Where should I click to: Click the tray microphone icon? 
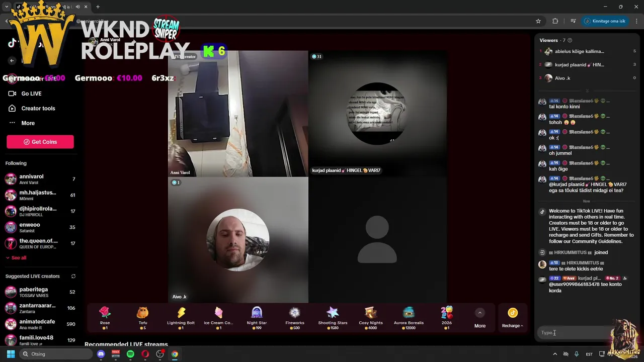tap(577, 354)
